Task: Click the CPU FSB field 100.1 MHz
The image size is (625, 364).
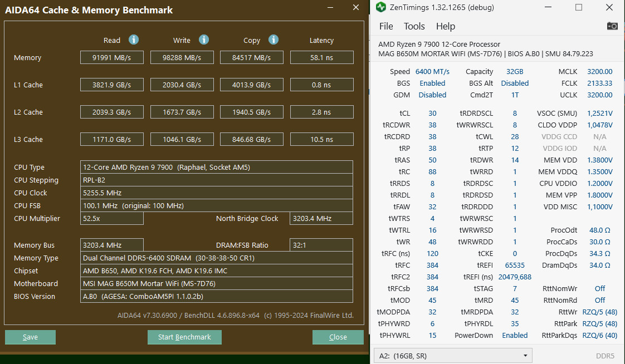Action: click(x=217, y=205)
